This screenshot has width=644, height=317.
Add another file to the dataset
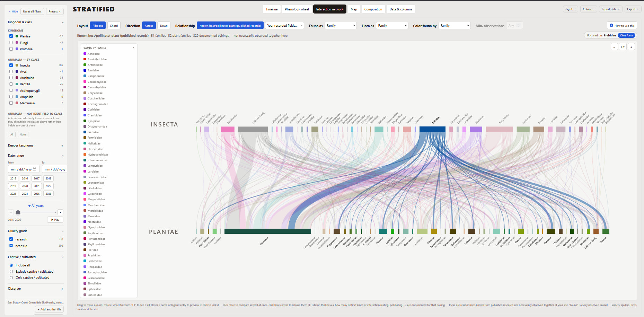[49, 309]
